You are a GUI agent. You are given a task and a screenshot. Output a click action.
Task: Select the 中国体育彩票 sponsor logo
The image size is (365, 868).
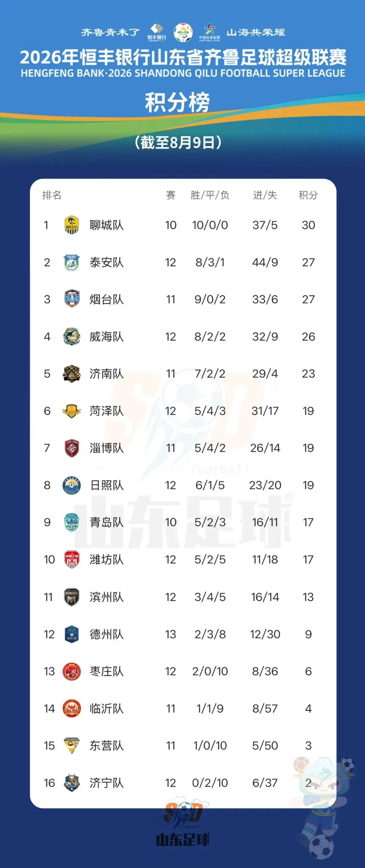click(209, 32)
